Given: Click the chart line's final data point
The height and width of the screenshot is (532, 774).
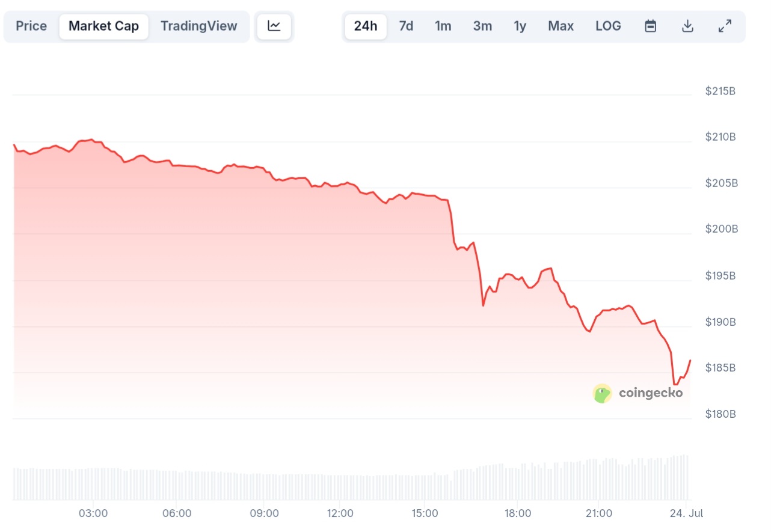Looking at the screenshot, I should pos(690,360).
